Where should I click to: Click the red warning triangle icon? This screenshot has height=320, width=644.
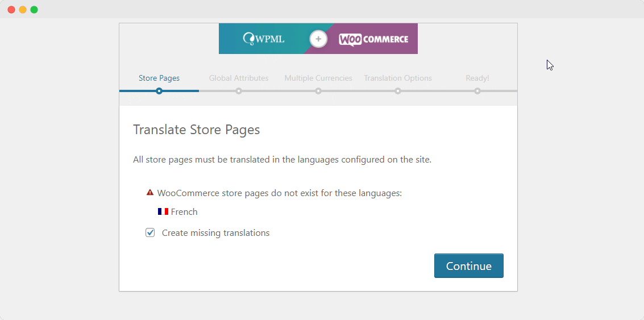click(x=150, y=192)
